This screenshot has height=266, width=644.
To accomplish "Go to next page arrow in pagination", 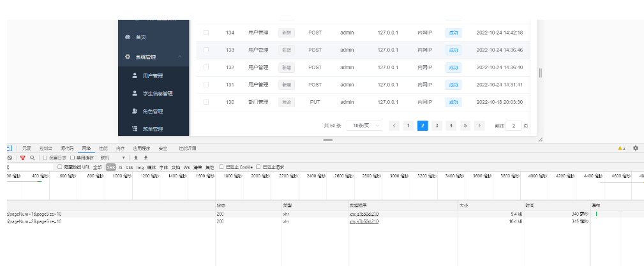I will (x=479, y=126).
